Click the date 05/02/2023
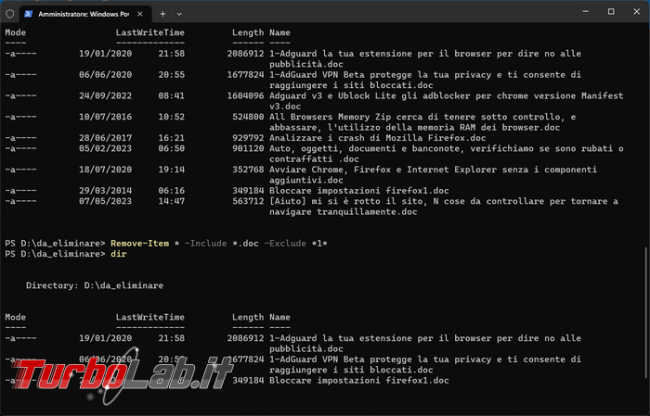The height and width of the screenshot is (416, 650). (x=105, y=148)
